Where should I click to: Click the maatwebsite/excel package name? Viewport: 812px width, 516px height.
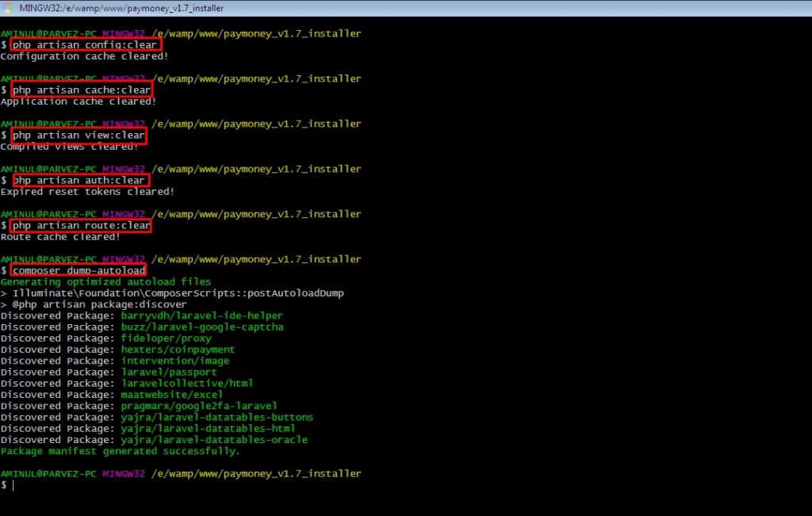tap(172, 395)
